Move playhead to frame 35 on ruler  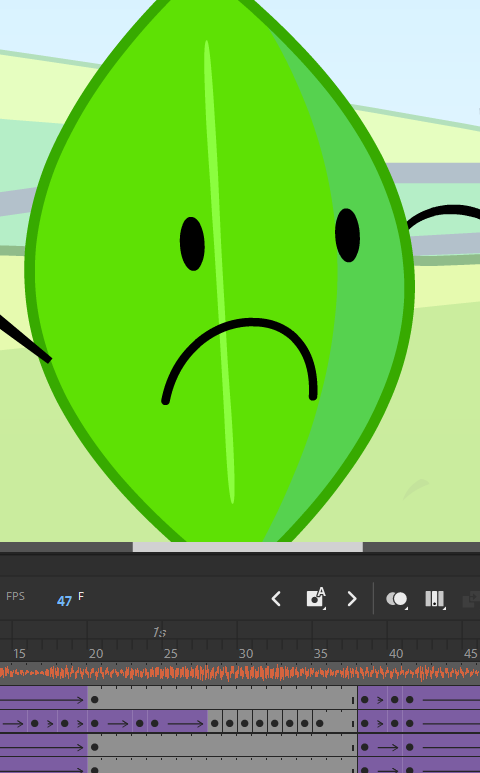coord(321,654)
